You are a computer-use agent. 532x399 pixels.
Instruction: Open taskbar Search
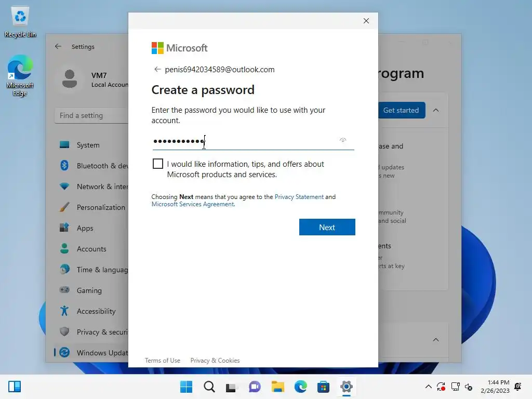pyautogui.click(x=209, y=387)
